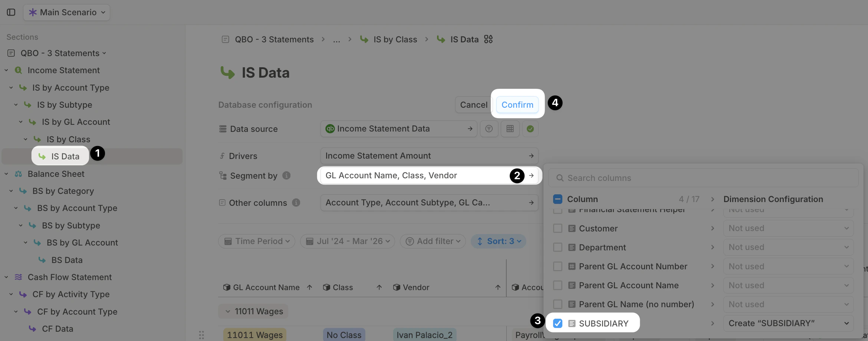The height and width of the screenshot is (341, 868).
Task: Click the row drag handle icon
Action: 201,335
